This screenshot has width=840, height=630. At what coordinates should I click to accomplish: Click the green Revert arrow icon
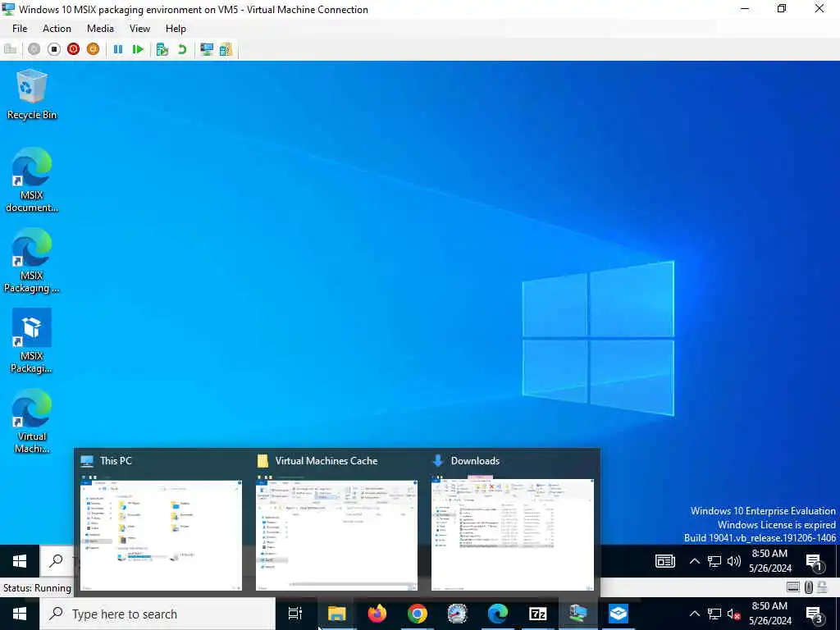pos(182,49)
